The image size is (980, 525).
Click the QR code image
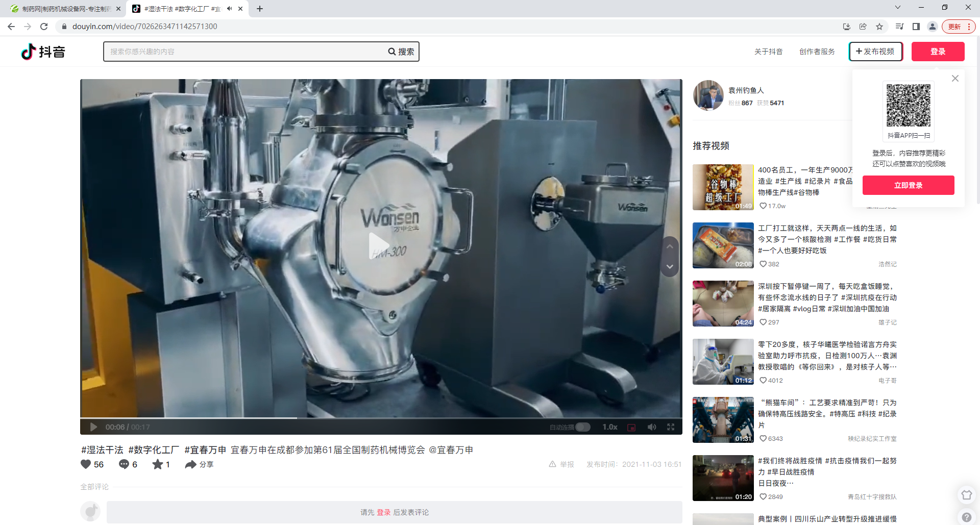click(x=909, y=105)
